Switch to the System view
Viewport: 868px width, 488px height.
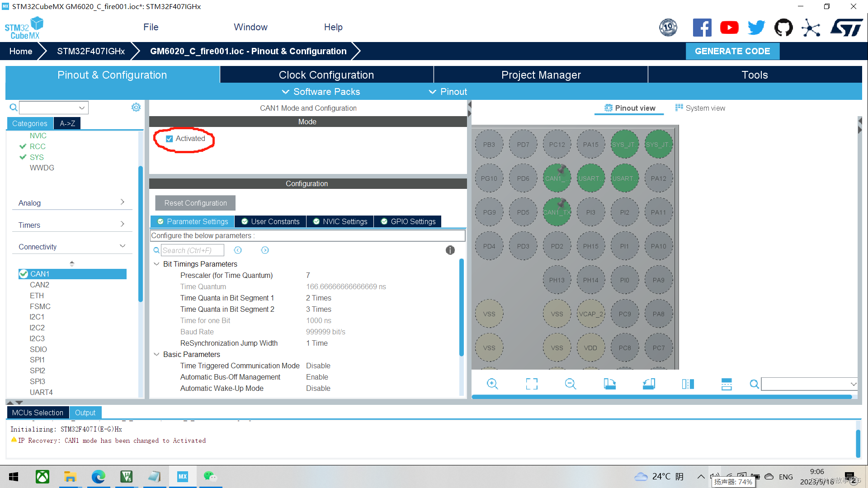[700, 108]
